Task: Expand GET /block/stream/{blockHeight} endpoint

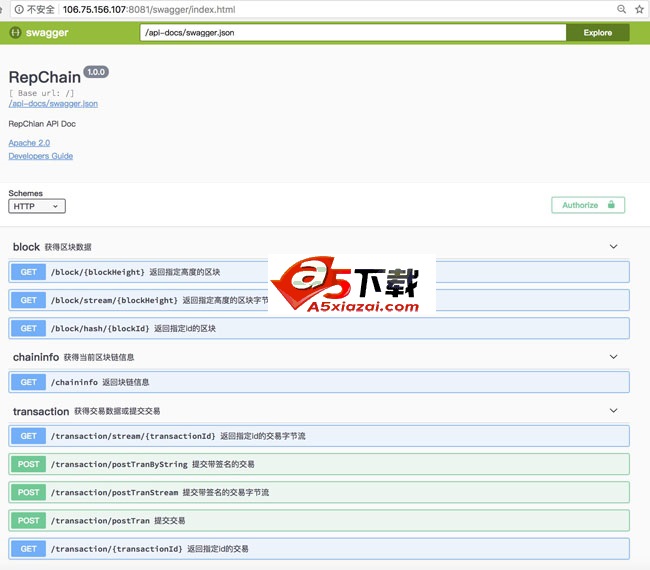Action: pos(319,300)
